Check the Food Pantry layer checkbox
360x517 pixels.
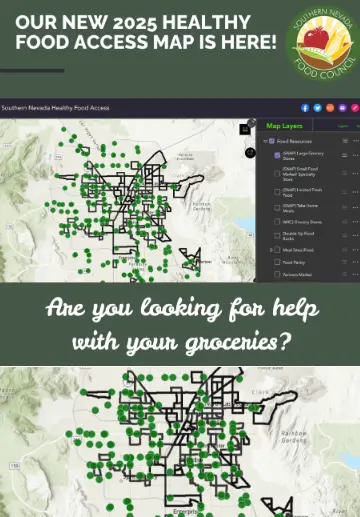277,262
